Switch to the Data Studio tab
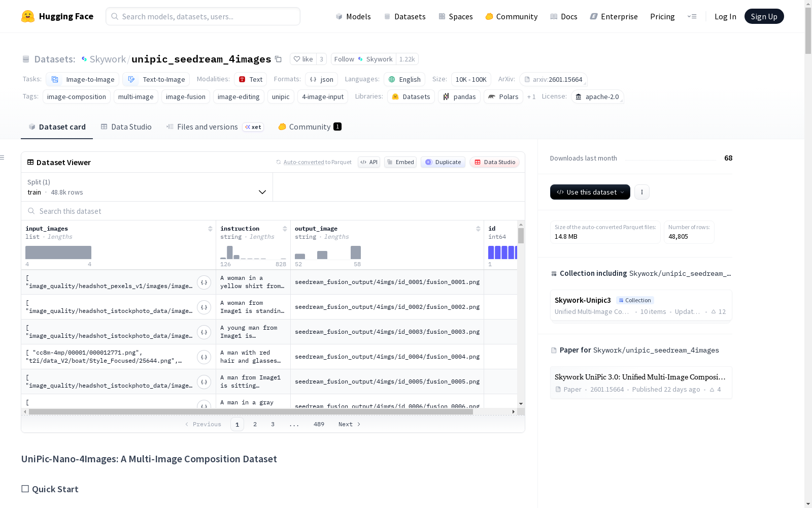 point(126,127)
